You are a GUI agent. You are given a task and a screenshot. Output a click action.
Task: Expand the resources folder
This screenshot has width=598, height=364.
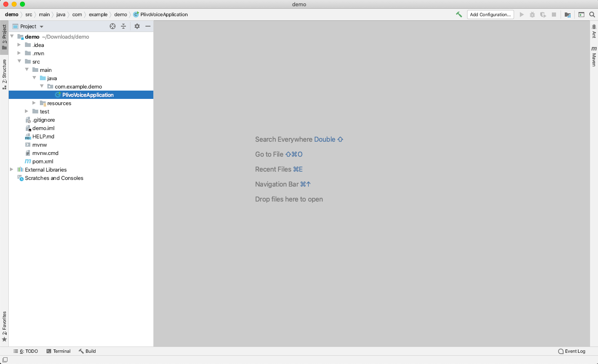(x=34, y=103)
